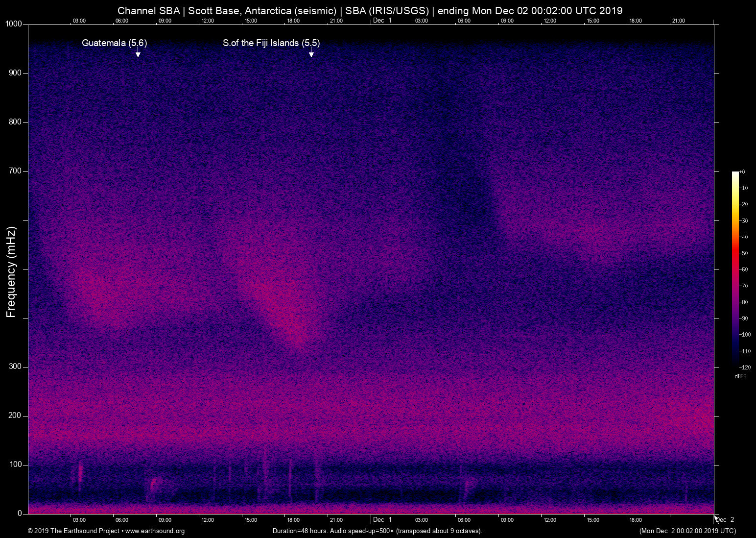Click the S.of the Fiji Islands (5.5) label

click(271, 43)
